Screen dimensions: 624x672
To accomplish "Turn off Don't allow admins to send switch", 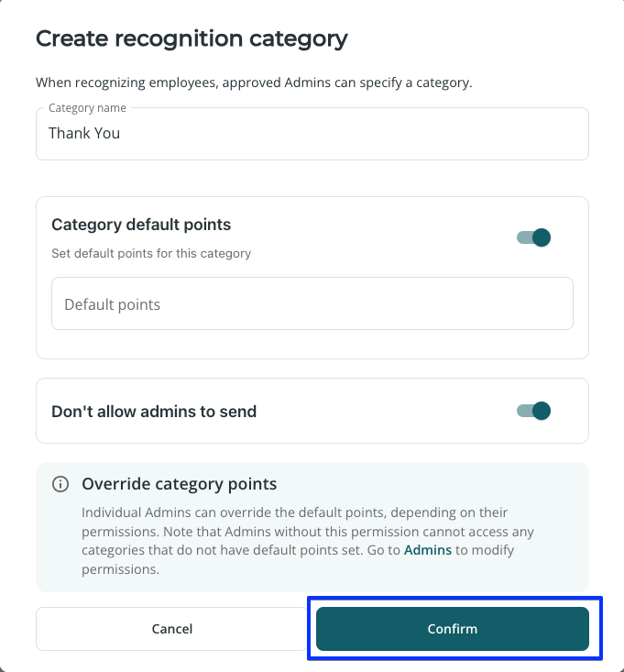I will point(533,411).
